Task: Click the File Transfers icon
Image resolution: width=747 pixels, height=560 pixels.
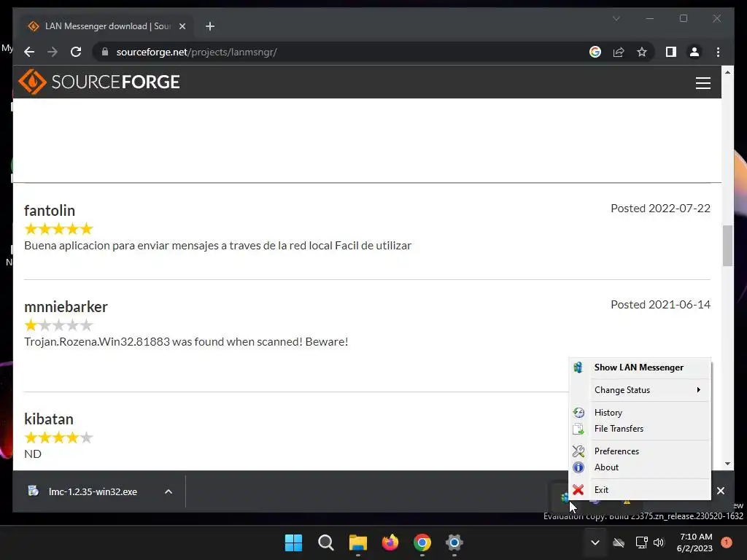Action: point(578,429)
